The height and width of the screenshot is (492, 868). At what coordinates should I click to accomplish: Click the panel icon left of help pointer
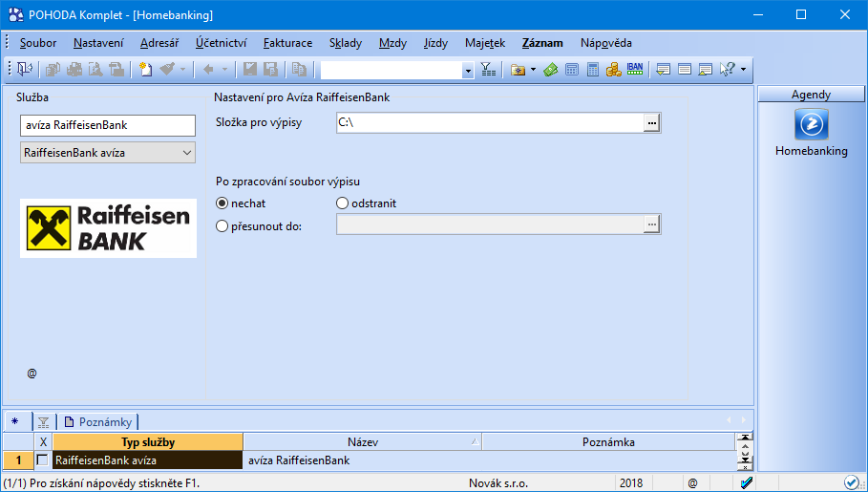coord(706,69)
